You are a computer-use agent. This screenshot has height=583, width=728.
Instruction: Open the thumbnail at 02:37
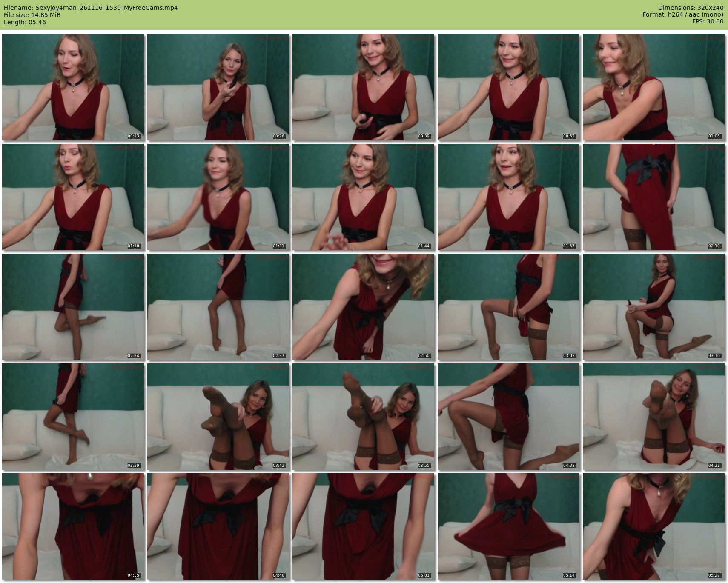[x=218, y=307]
